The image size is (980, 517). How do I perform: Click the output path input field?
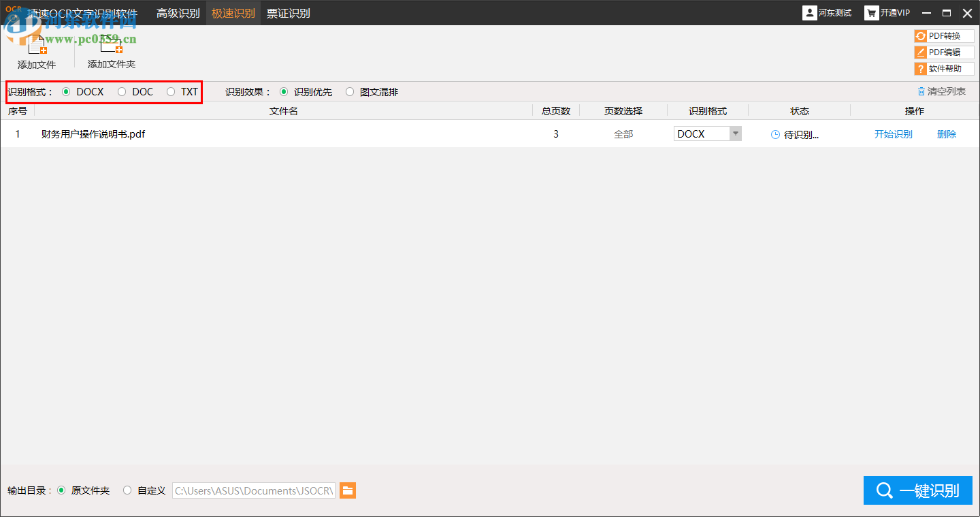(253, 490)
